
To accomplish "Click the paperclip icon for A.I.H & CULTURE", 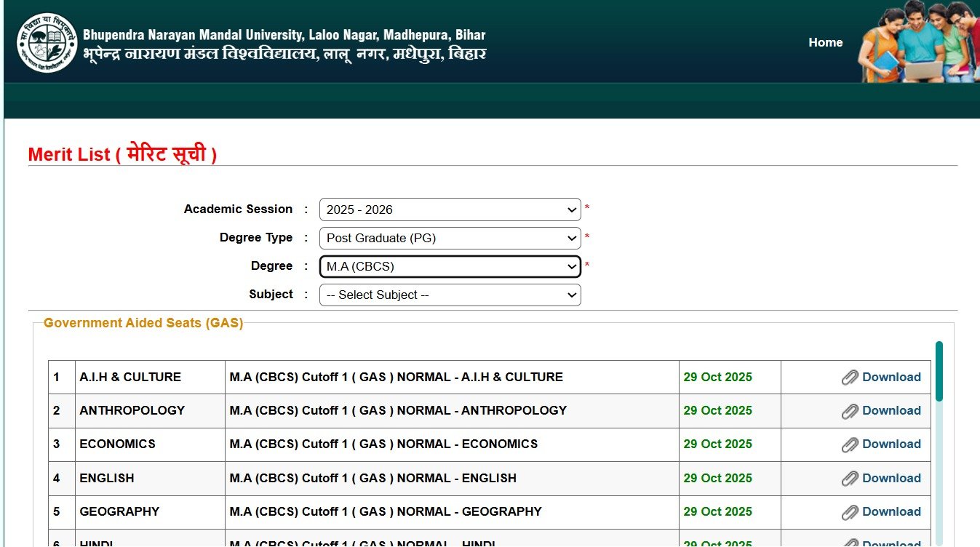I will (x=851, y=377).
